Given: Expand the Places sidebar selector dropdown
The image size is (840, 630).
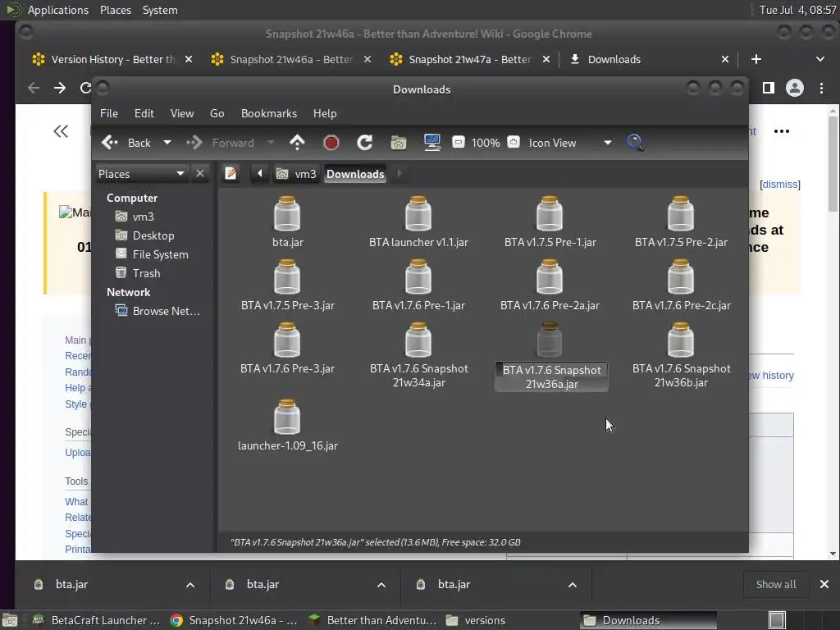Looking at the screenshot, I should point(141,174).
